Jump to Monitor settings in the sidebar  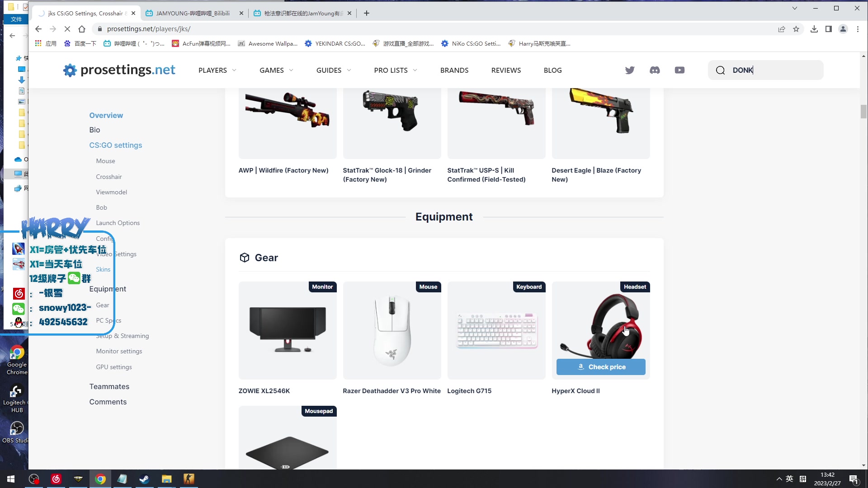(119, 351)
